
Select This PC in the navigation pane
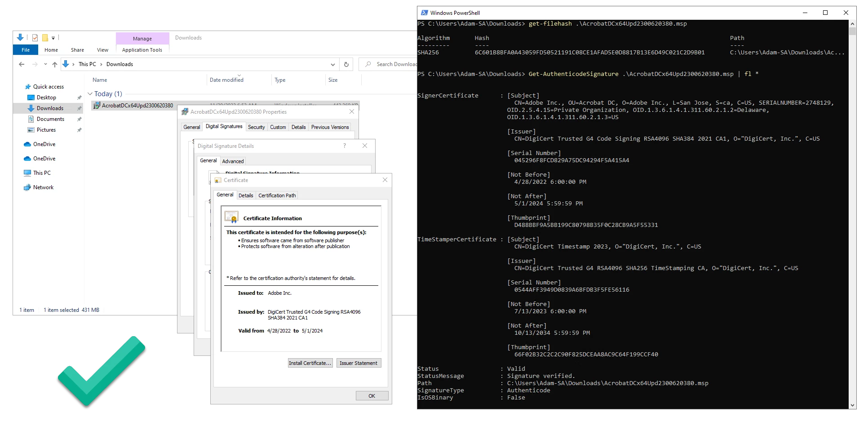click(x=42, y=173)
